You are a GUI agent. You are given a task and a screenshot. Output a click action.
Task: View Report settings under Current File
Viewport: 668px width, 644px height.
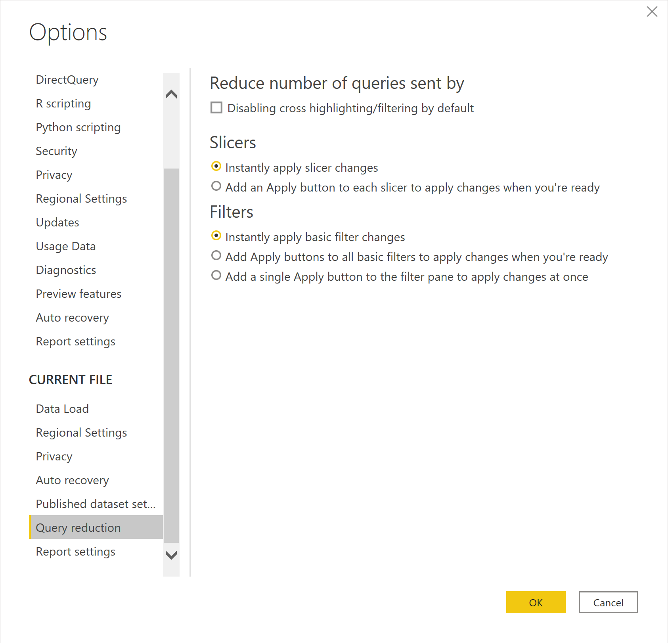click(75, 551)
